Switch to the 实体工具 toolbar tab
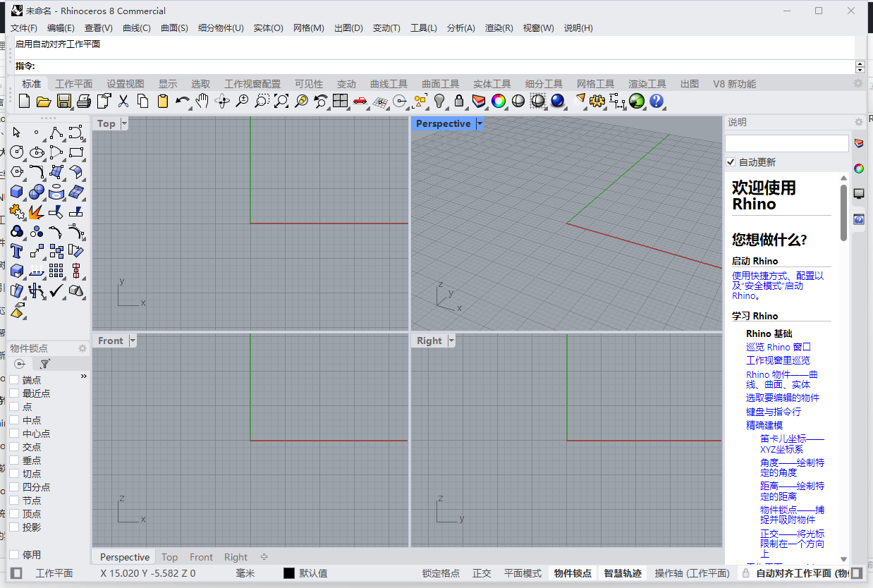This screenshot has height=588, width=873. [492, 84]
